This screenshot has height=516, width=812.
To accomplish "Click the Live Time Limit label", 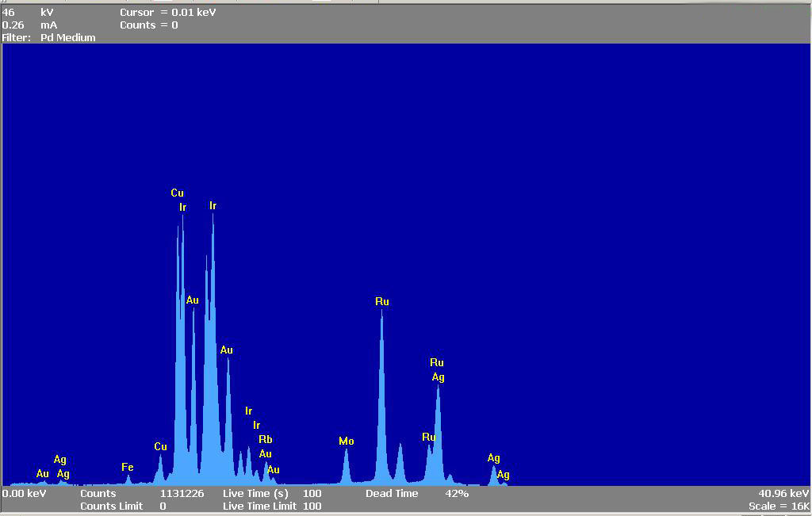I will click(x=259, y=506).
